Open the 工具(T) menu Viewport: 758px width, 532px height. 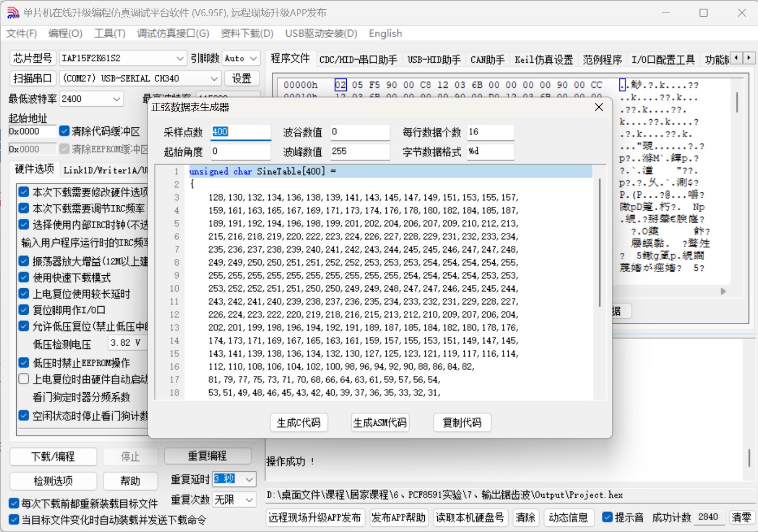coord(109,34)
